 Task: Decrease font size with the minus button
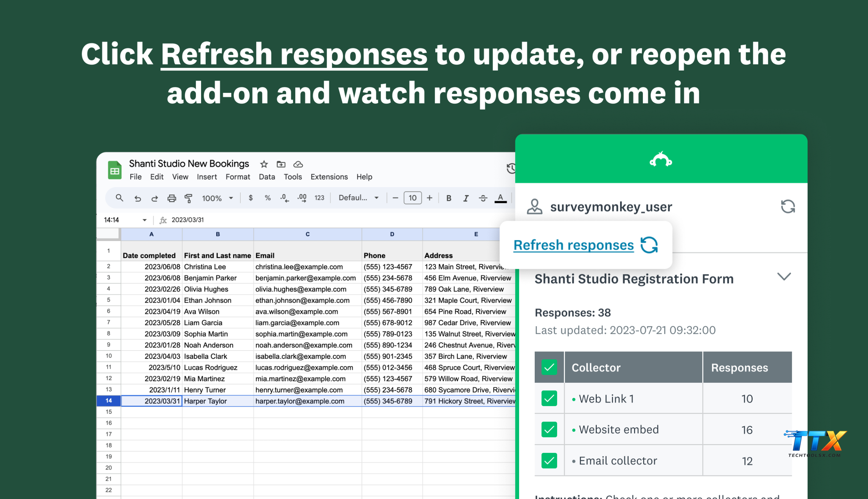(x=395, y=198)
